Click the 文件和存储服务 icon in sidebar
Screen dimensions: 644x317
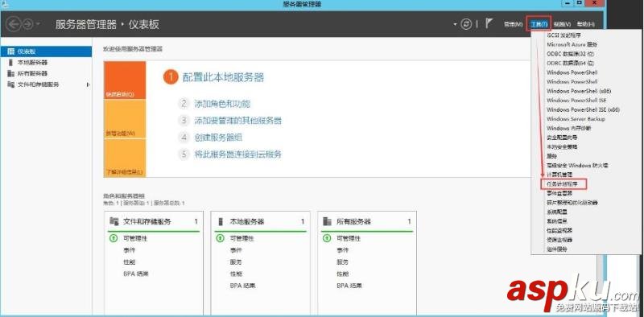10,84
